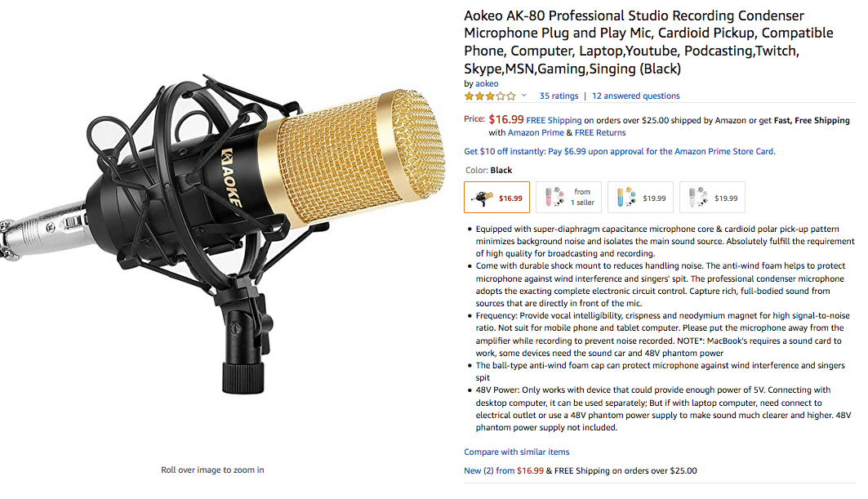Follow the Amazon Prime link
The image size is (868, 499).
coord(536,132)
